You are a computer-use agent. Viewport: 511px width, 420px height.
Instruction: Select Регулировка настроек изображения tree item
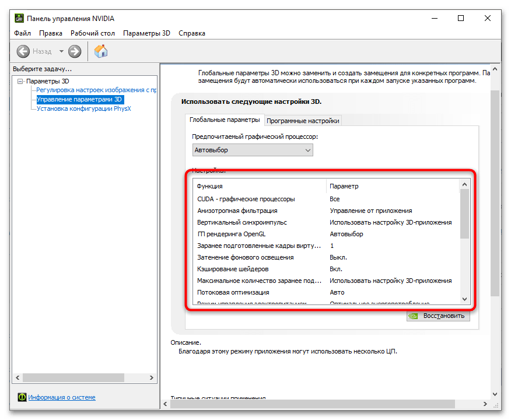(x=96, y=90)
